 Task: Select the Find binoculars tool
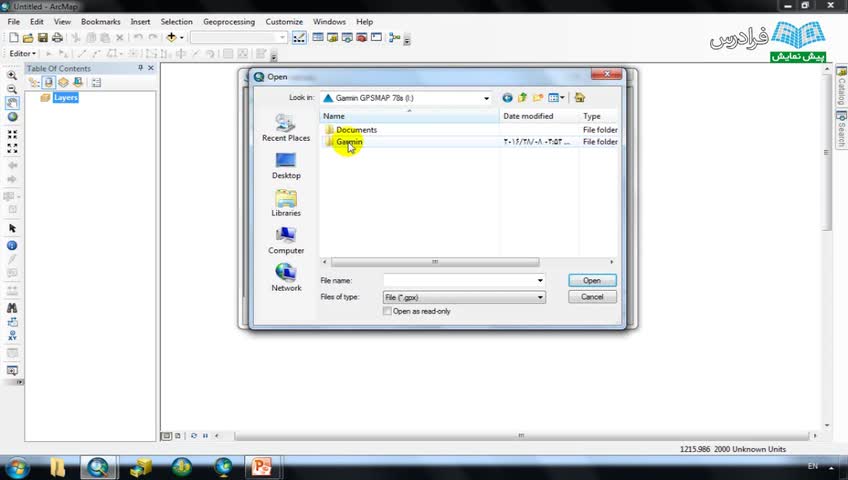tap(12, 308)
